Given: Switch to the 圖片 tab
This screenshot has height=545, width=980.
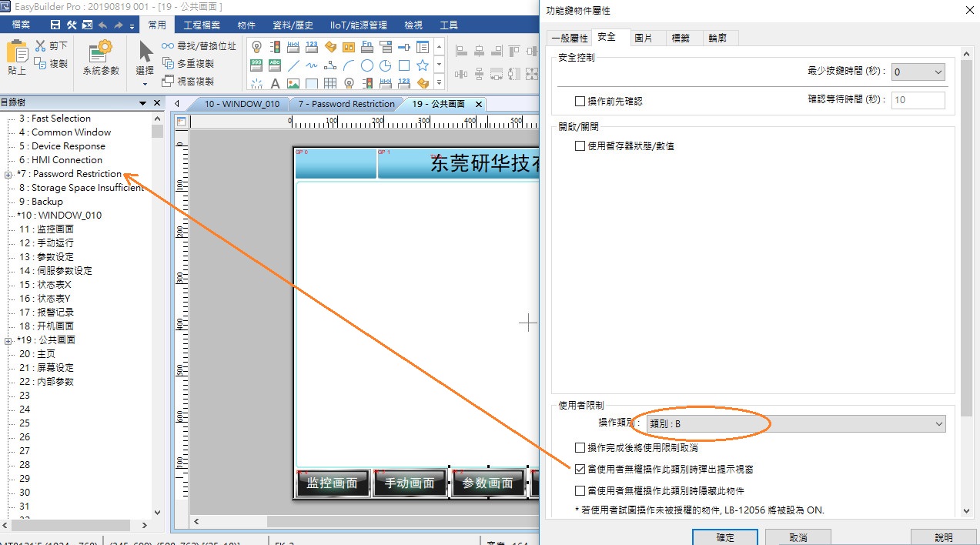Looking at the screenshot, I should tap(644, 38).
